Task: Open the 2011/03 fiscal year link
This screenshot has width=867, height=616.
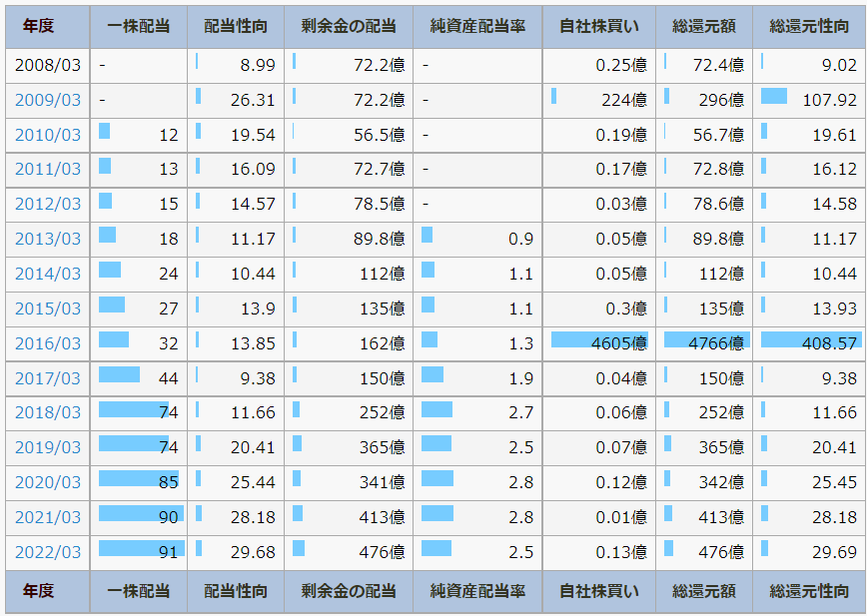Action: click(48, 169)
